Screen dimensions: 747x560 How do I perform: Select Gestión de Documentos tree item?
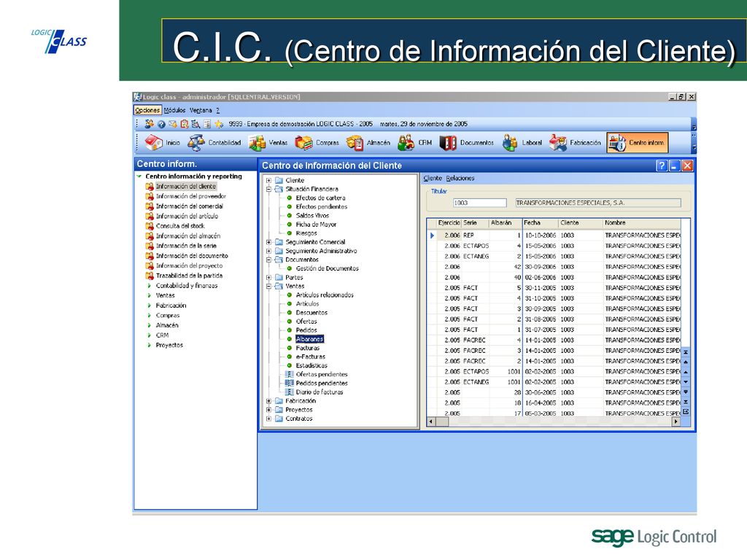point(327,268)
